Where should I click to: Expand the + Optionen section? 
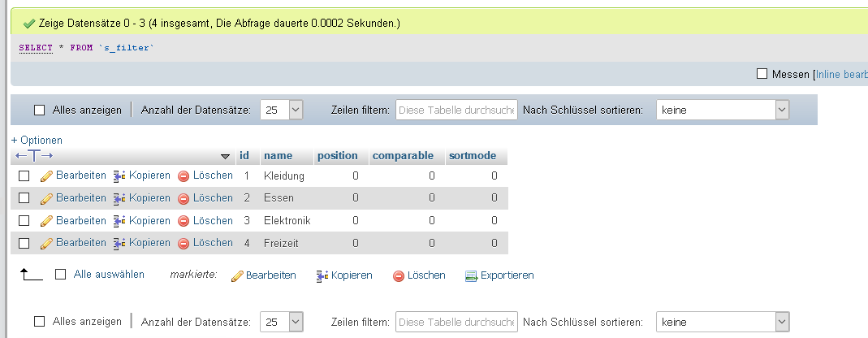[37, 141]
